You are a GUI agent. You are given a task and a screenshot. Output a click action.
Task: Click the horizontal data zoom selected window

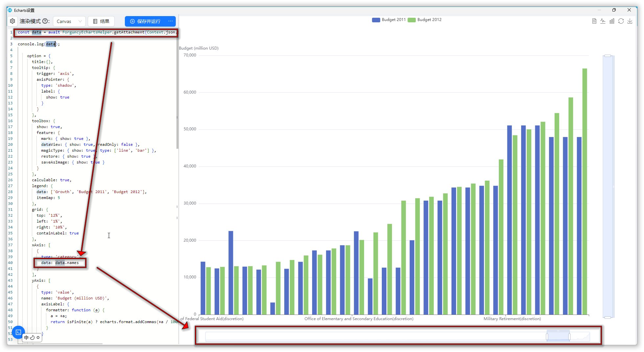point(558,337)
